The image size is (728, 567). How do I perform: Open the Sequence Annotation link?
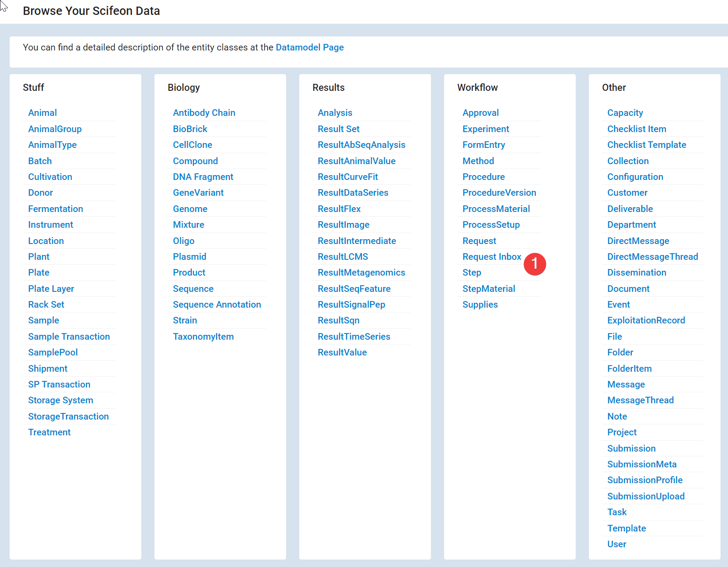(x=217, y=305)
